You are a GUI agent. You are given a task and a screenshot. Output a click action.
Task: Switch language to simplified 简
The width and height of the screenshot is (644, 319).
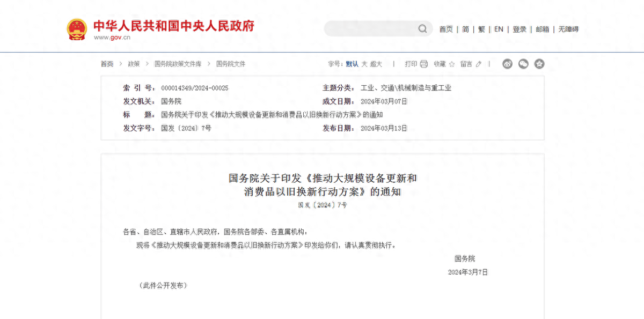pos(465,29)
